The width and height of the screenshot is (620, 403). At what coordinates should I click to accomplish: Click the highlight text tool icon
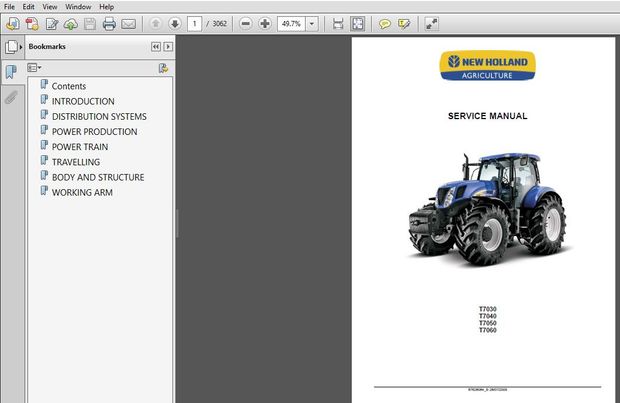pyautogui.click(x=404, y=24)
